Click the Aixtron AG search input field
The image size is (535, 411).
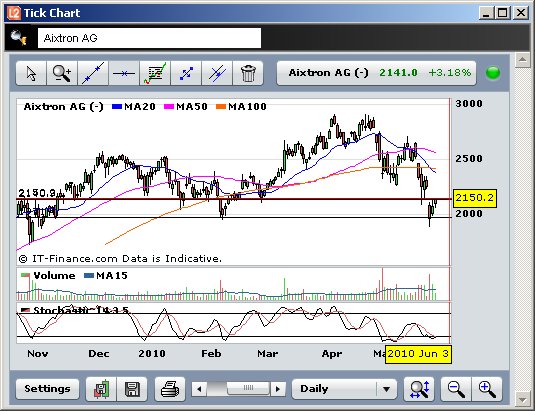[x=149, y=38]
